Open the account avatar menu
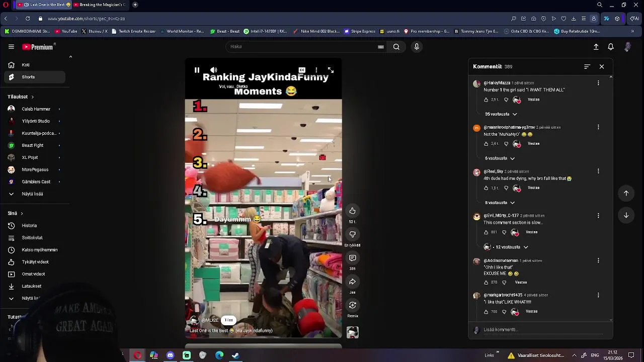 coord(627,47)
